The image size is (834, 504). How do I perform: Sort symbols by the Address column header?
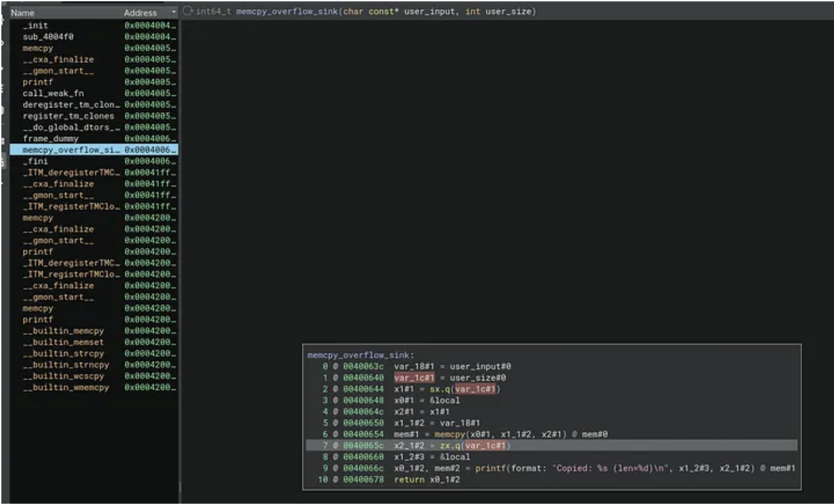click(140, 13)
